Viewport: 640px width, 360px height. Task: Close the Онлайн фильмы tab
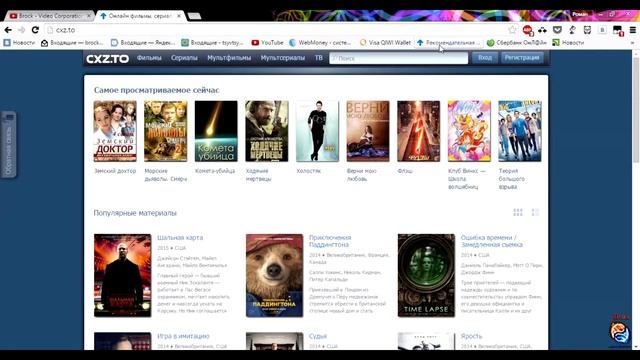click(179, 16)
